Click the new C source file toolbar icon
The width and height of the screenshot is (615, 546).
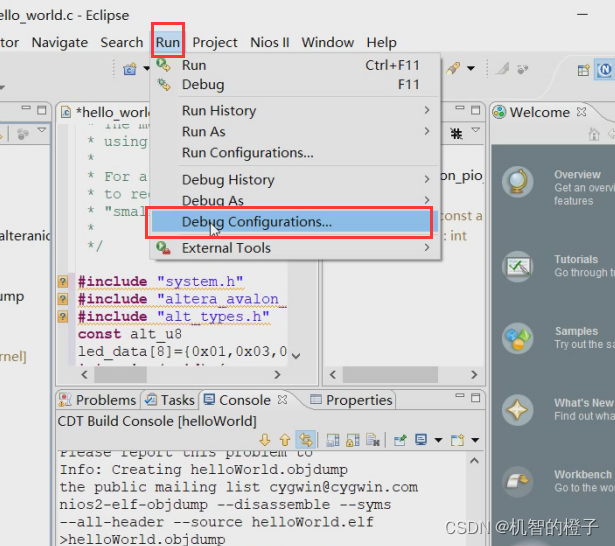click(x=130, y=69)
